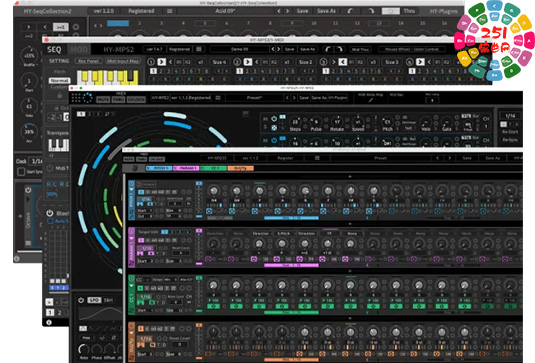Toggle THRU button in HY-RPE2

pos(118,100)
